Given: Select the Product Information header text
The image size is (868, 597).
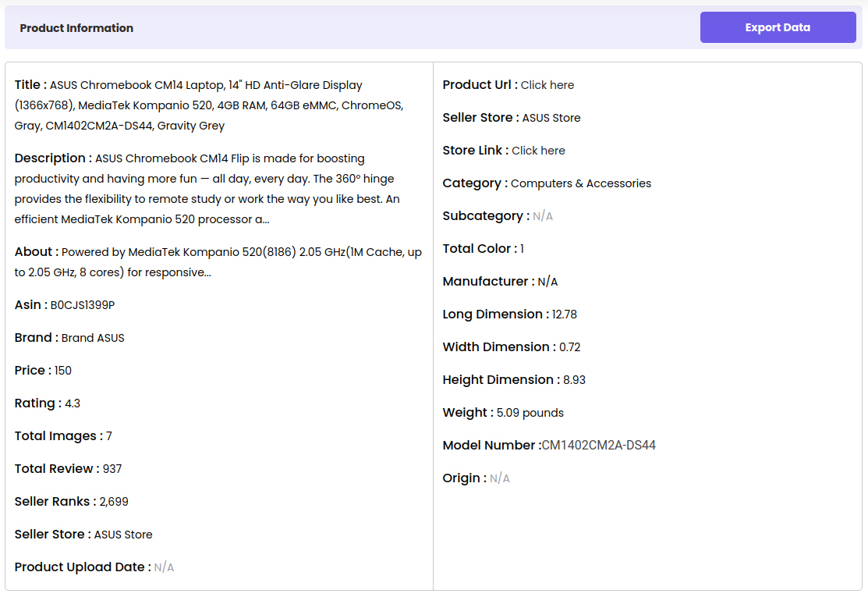Looking at the screenshot, I should (76, 27).
